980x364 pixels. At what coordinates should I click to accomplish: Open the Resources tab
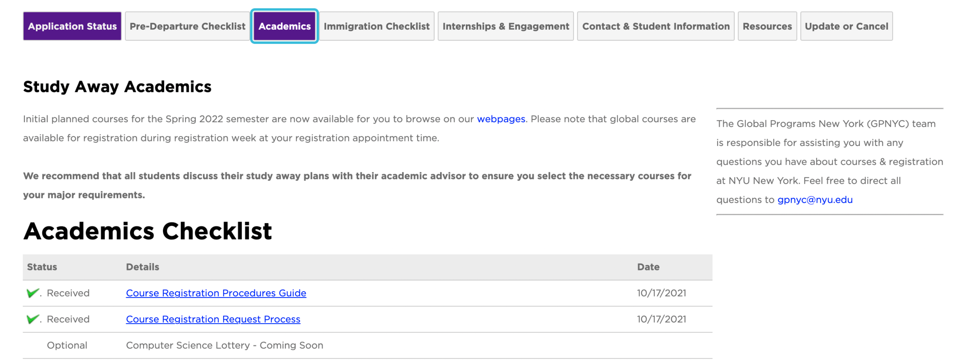tap(767, 26)
